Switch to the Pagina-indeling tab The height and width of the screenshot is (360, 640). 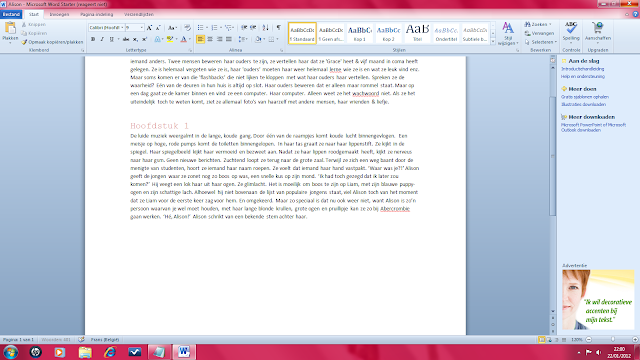coord(97,14)
